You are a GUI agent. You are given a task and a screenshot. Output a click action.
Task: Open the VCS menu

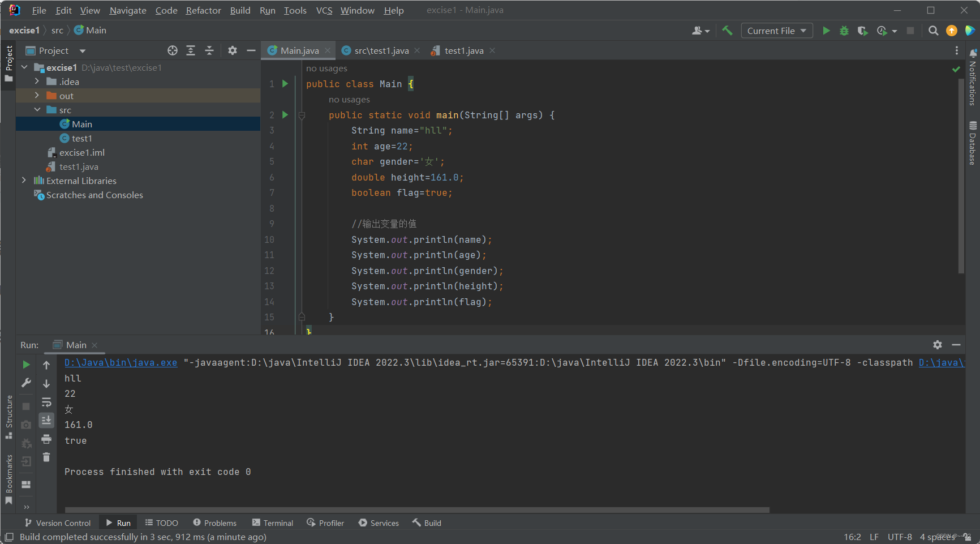[x=324, y=10]
